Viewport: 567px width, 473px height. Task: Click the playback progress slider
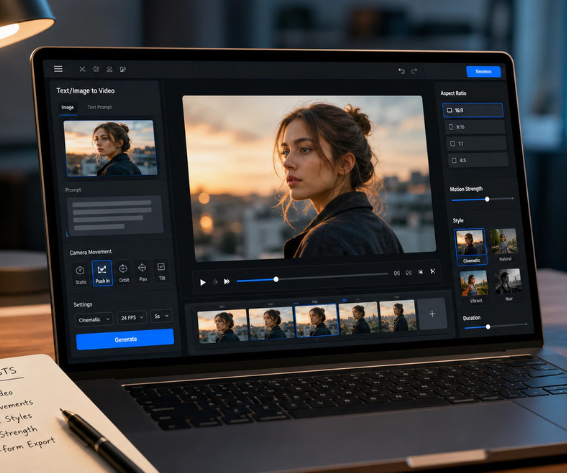click(x=312, y=277)
